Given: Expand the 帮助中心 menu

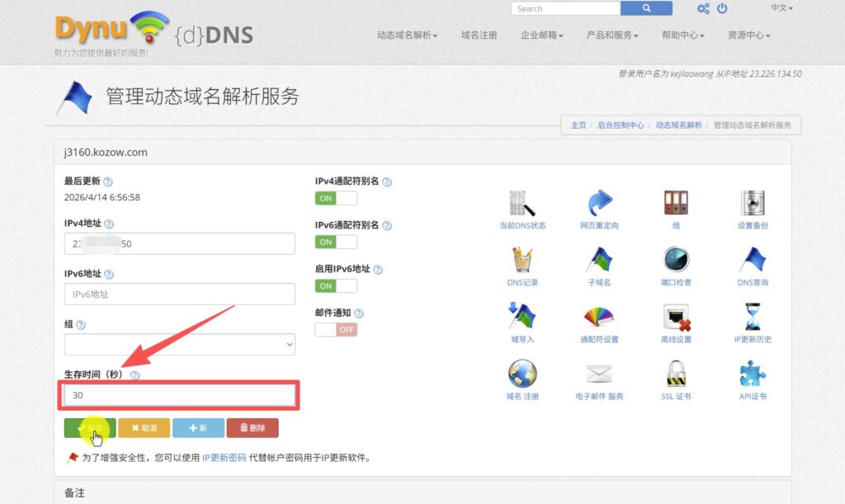Looking at the screenshot, I should [x=682, y=36].
